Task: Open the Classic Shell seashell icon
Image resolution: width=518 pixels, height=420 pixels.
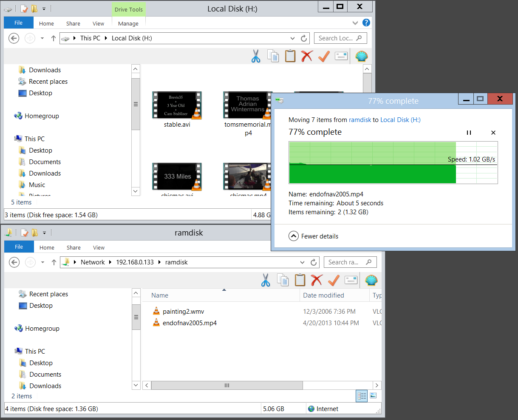Action: (x=362, y=56)
